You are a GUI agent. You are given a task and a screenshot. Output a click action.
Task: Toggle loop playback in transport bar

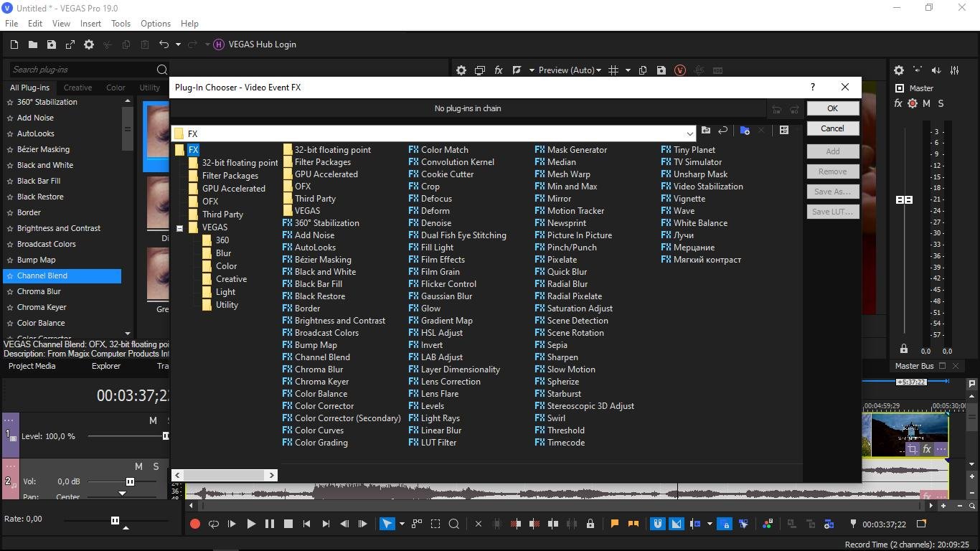pyautogui.click(x=213, y=524)
